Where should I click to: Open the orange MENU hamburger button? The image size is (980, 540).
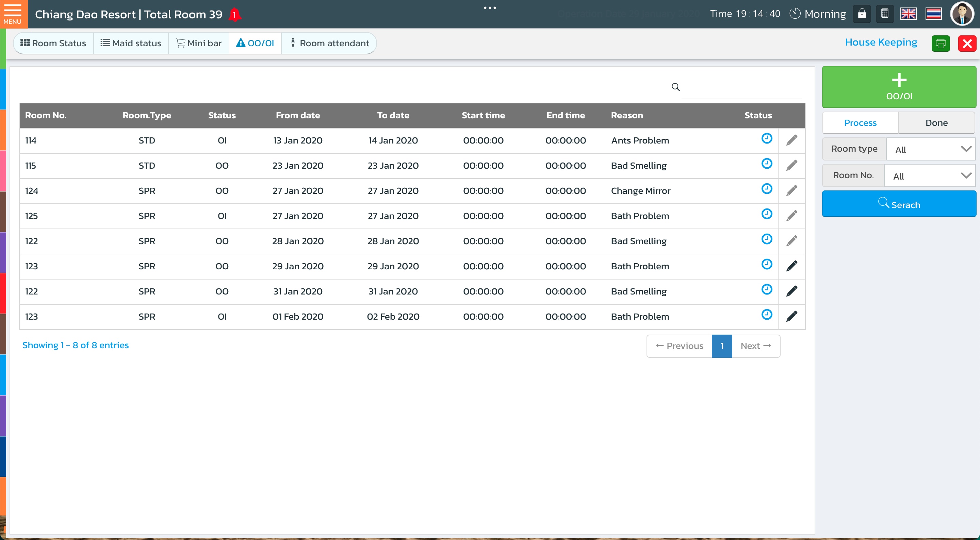[x=13, y=14]
